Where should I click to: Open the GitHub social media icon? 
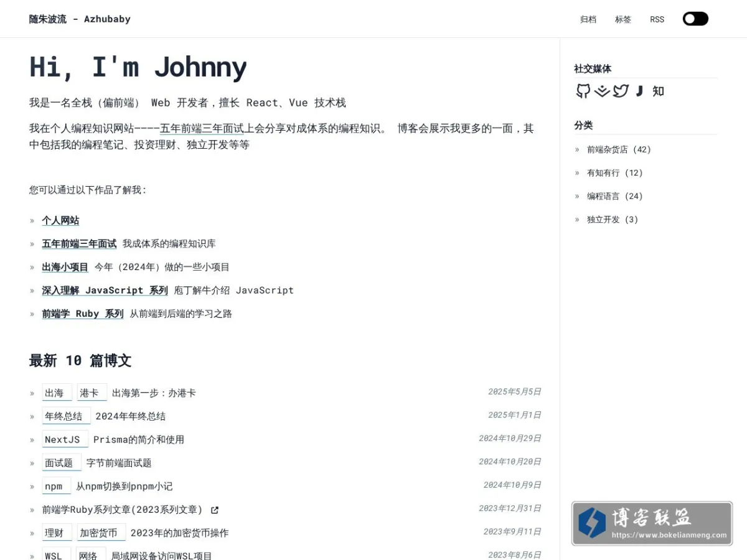pyautogui.click(x=583, y=91)
